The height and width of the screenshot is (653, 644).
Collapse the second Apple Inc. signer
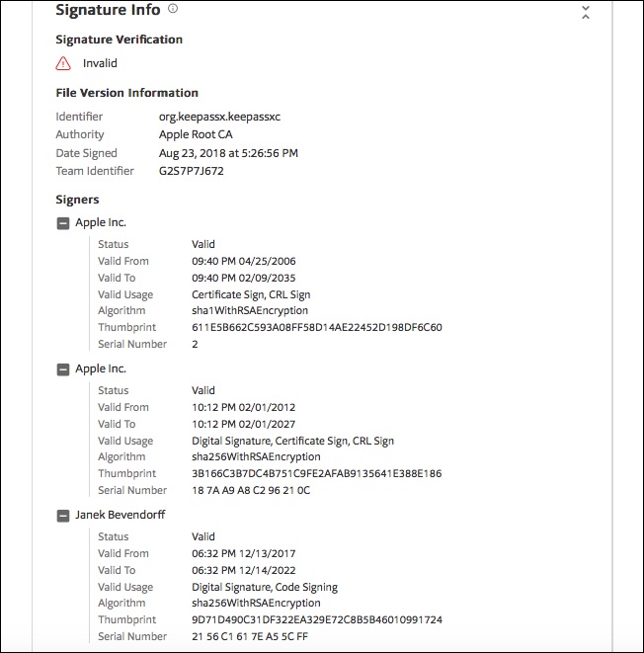tap(63, 369)
